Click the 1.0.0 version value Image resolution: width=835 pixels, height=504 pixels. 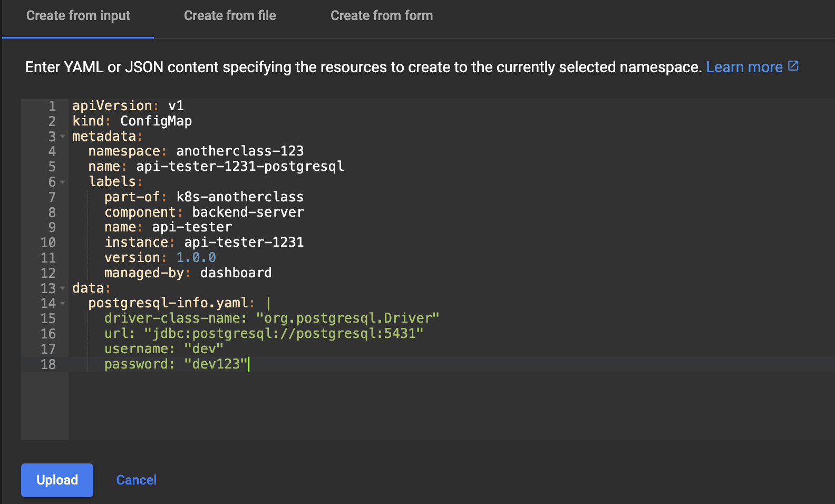tap(196, 258)
